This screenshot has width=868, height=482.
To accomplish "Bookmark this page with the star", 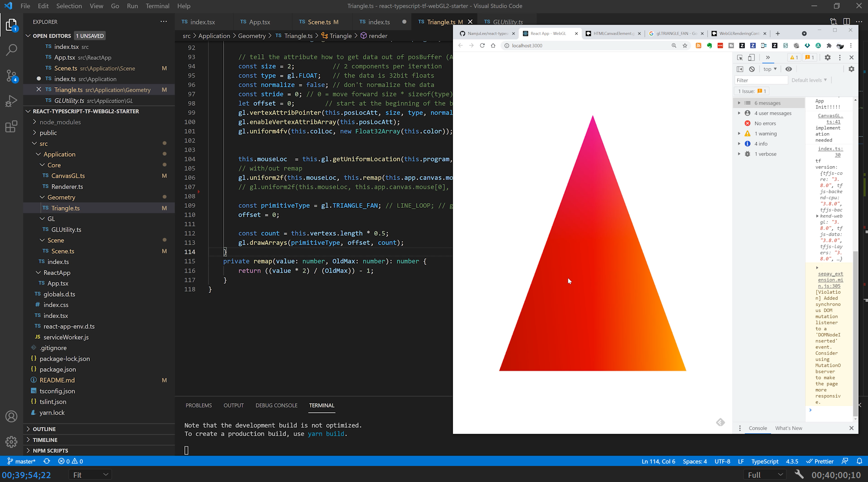I will coord(685,46).
